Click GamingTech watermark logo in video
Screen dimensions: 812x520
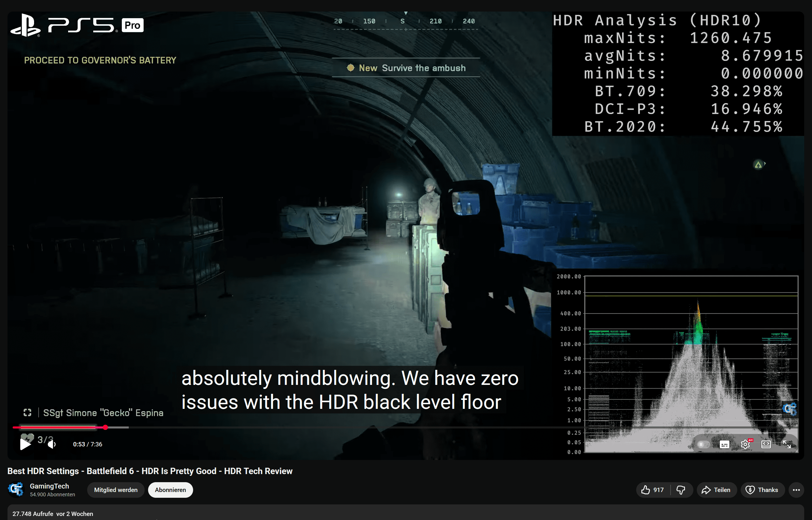pos(790,409)
